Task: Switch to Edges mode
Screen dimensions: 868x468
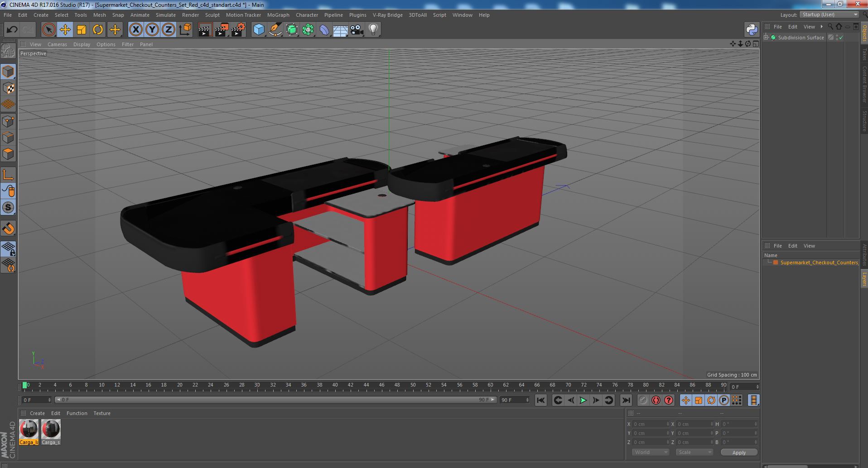Action: [x=8, y=138]
